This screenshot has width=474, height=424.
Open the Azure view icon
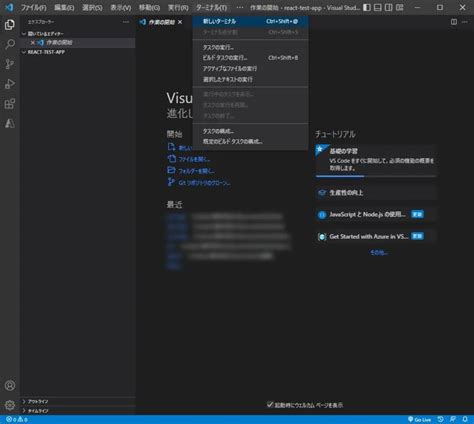(10, 123)
